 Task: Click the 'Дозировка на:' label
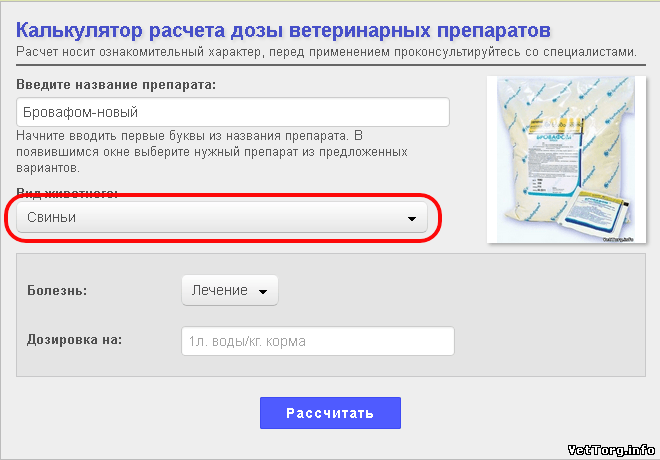click(x=75, y=339)
